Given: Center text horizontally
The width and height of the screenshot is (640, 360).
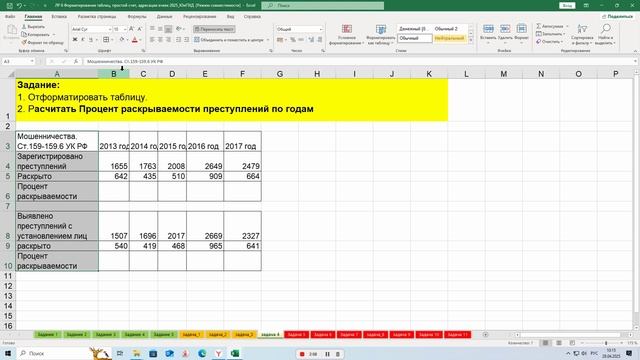Looking at the screenshot, I should (x=160, y=40).
